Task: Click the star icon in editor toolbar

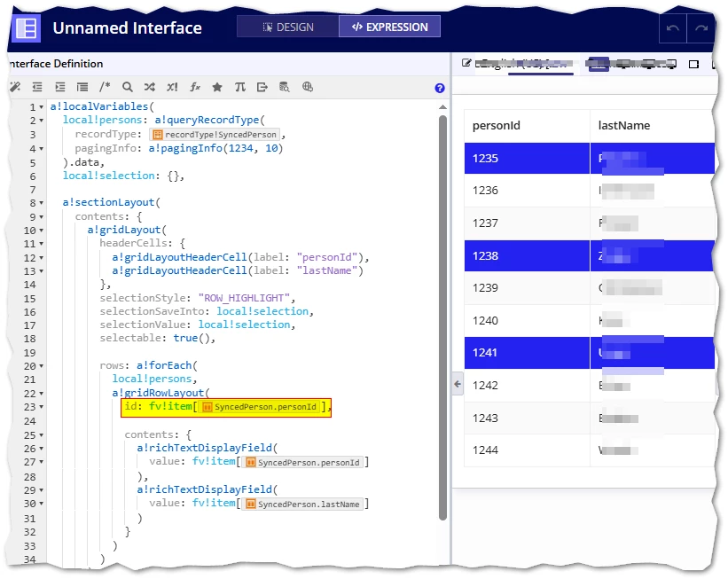Action: pyautogui.click(x=217, y=87)
